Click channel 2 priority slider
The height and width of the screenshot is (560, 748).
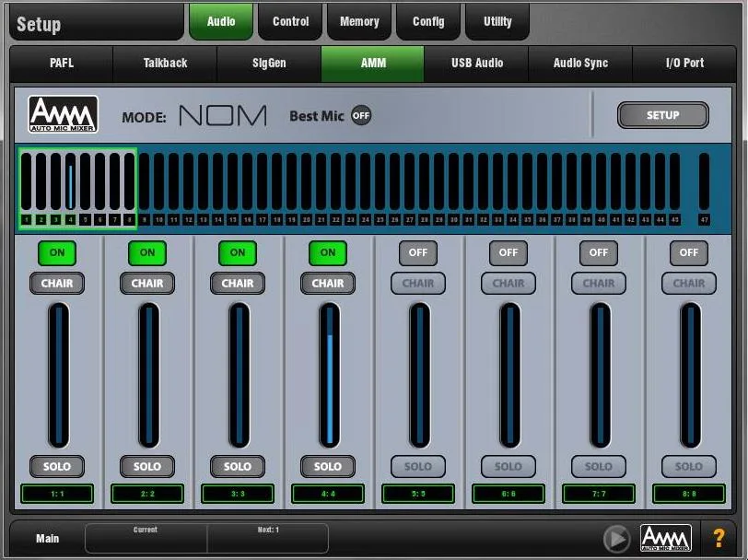click(148, 375)
